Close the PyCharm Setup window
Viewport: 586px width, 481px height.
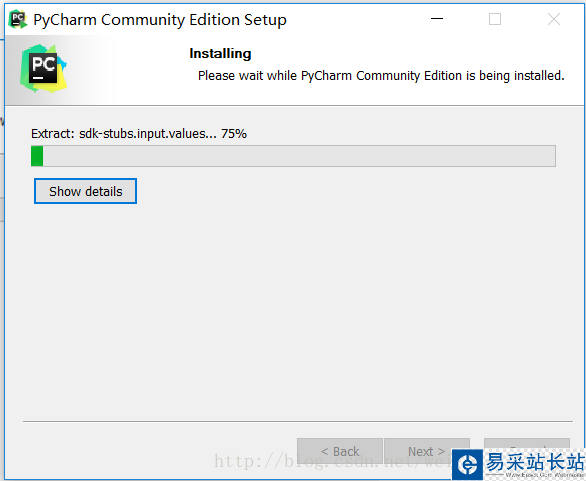553,19
